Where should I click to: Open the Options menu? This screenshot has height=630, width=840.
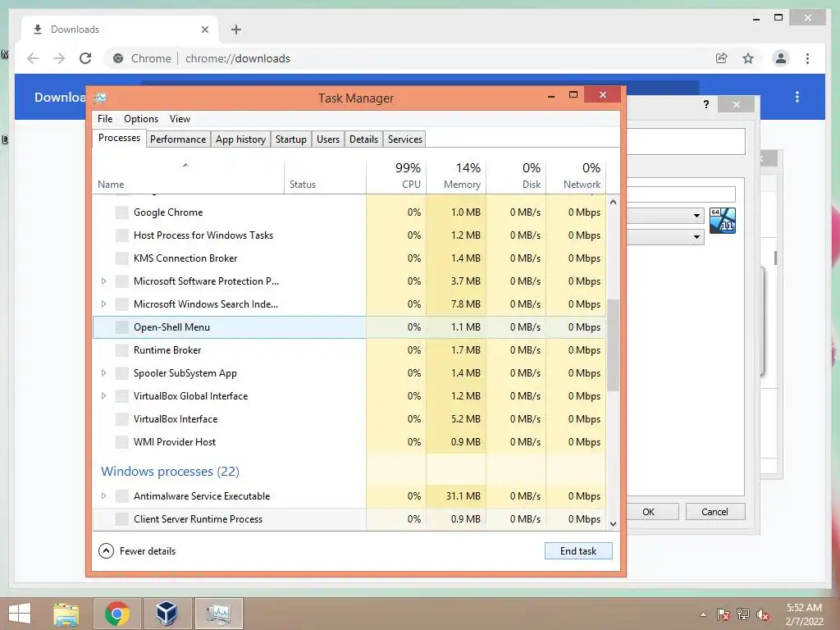(x=141, y=119)
